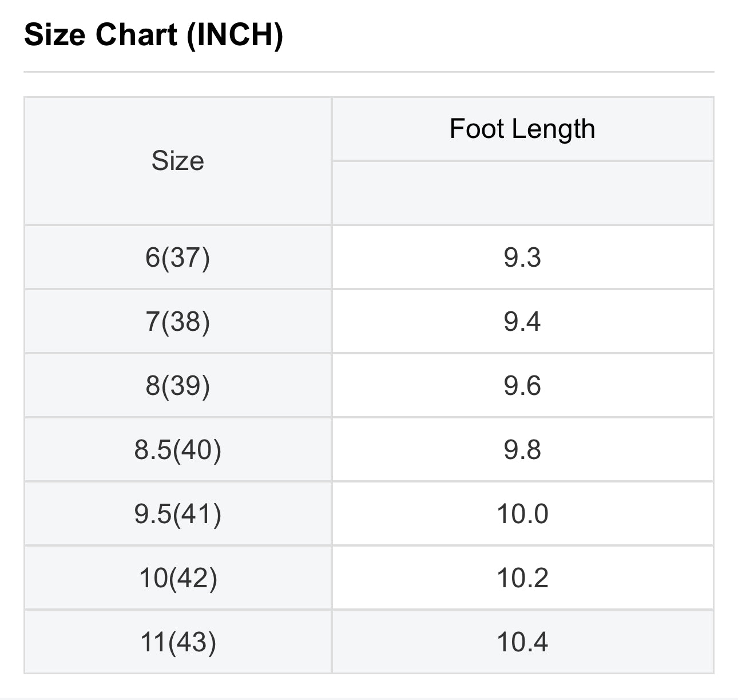This screenshot has width=738, height=700.
Task: Click the 10(42) size cell
Action: pyautogui.click(x=178, y=578)
